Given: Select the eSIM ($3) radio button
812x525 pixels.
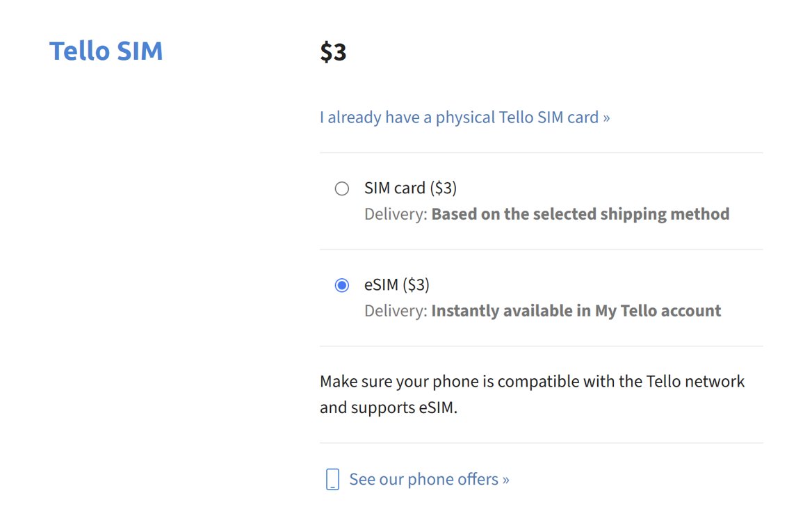Looking at the screenshot, I should (342, 285).
